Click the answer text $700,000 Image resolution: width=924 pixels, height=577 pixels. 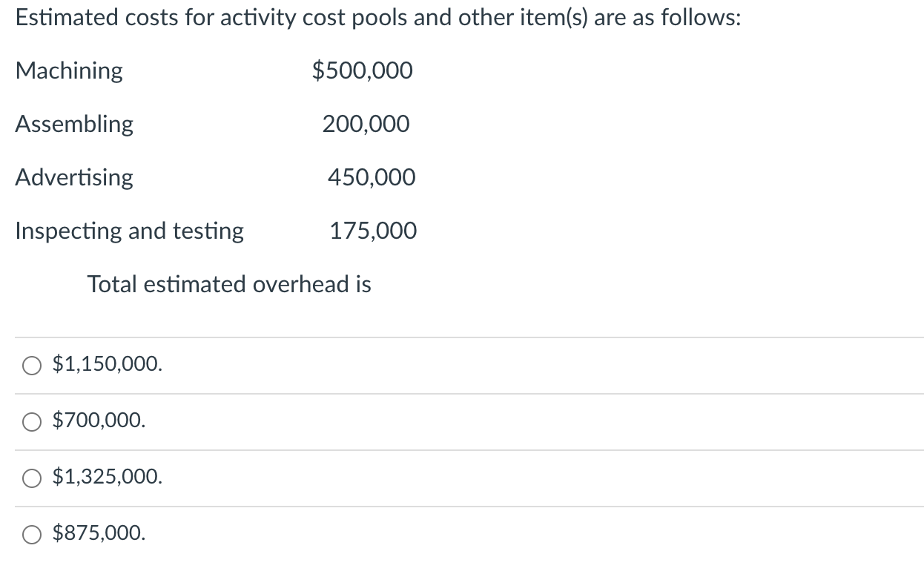97,421
